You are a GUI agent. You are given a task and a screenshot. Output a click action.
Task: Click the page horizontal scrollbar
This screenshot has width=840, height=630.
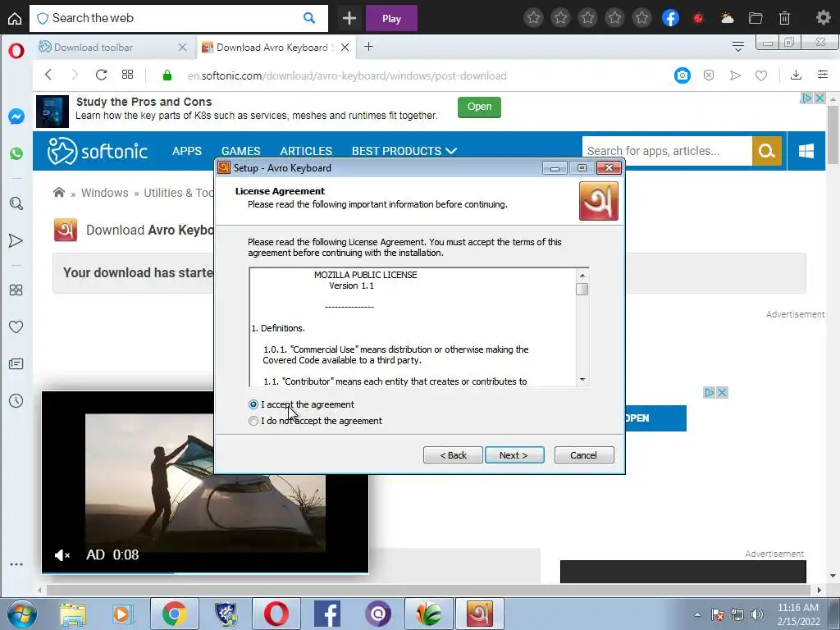click(428, 590)
